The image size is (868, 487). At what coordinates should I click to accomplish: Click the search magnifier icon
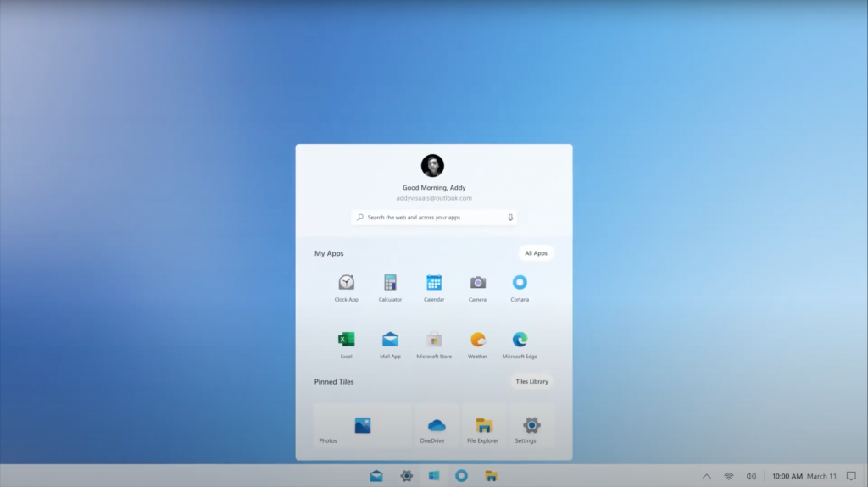359,218
